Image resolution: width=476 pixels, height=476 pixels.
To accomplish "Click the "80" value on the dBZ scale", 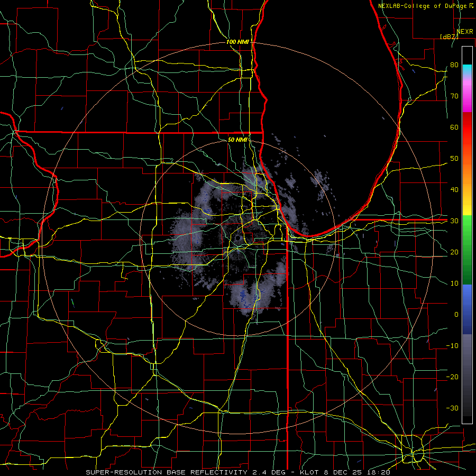I will click(454, 65).
